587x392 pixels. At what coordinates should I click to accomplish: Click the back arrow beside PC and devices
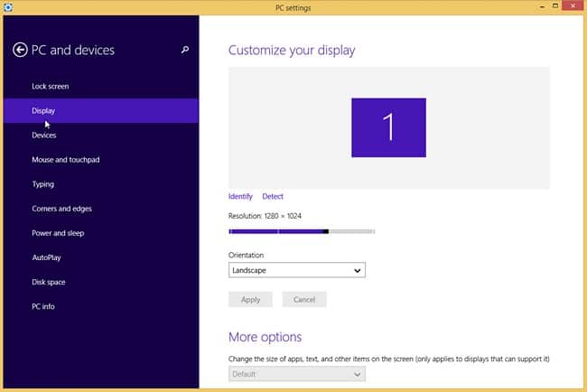(20, 50)
